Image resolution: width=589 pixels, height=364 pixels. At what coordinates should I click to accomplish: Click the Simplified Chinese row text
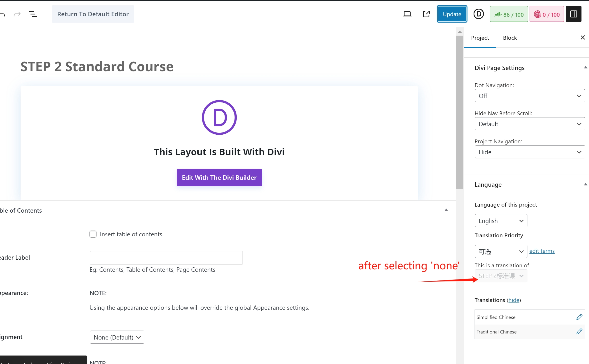496,317
